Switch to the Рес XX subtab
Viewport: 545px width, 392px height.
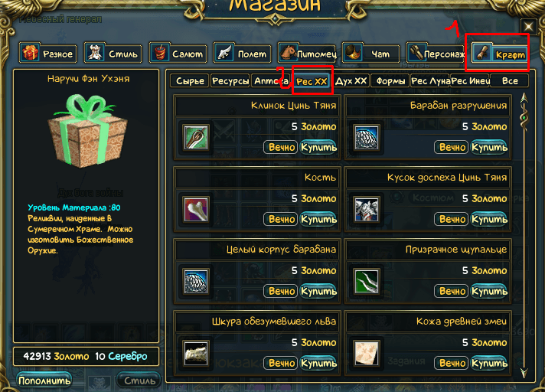(x=312, y=81)
